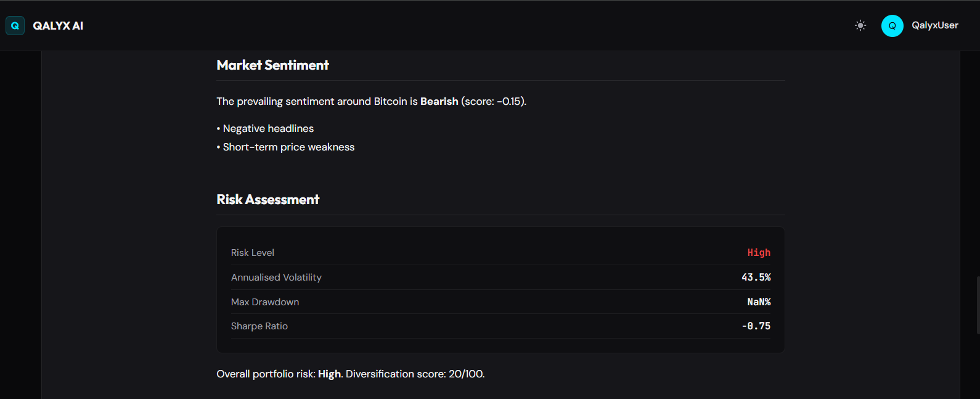Click the QALYX AI logo icon
This screenshot has height=399, width=980.
(x=15, y=25)
